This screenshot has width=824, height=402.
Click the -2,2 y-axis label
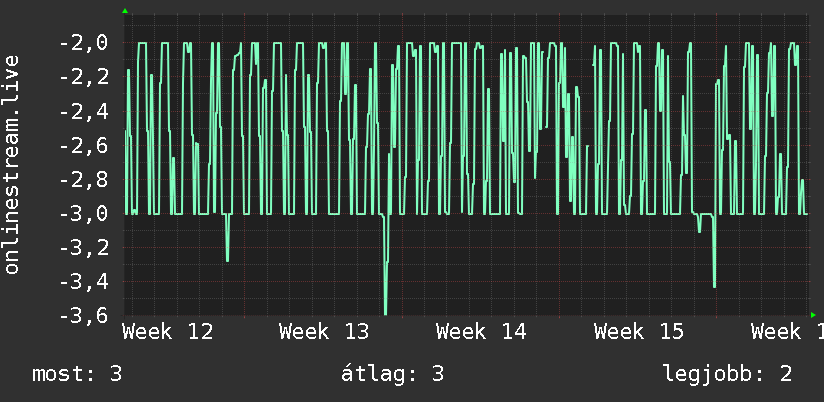84,77
